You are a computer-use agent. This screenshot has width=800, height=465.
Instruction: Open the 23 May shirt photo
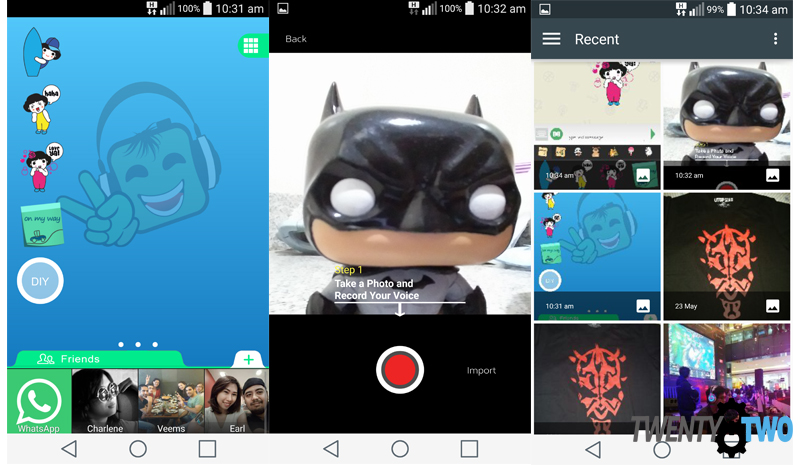pos(727,256)
